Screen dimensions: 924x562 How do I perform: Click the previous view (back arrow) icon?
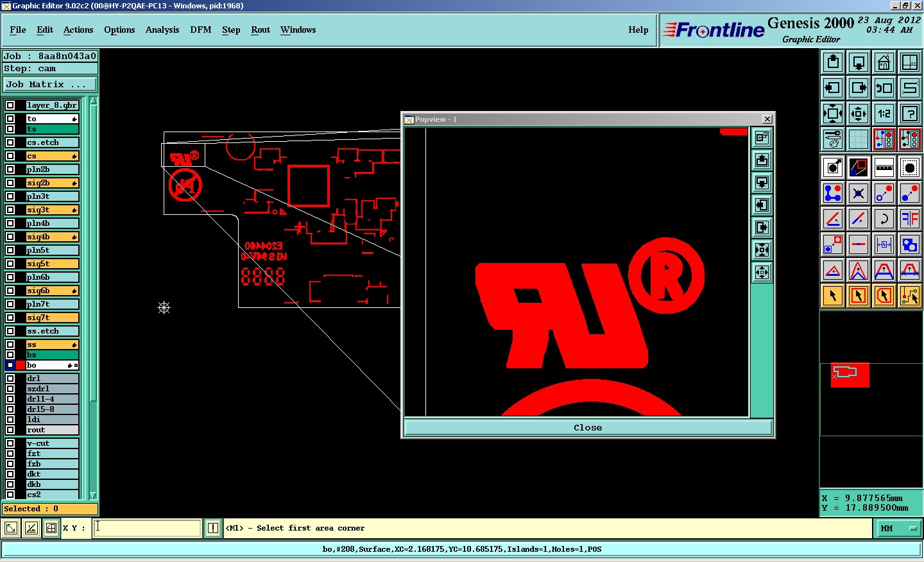(884, 88)
